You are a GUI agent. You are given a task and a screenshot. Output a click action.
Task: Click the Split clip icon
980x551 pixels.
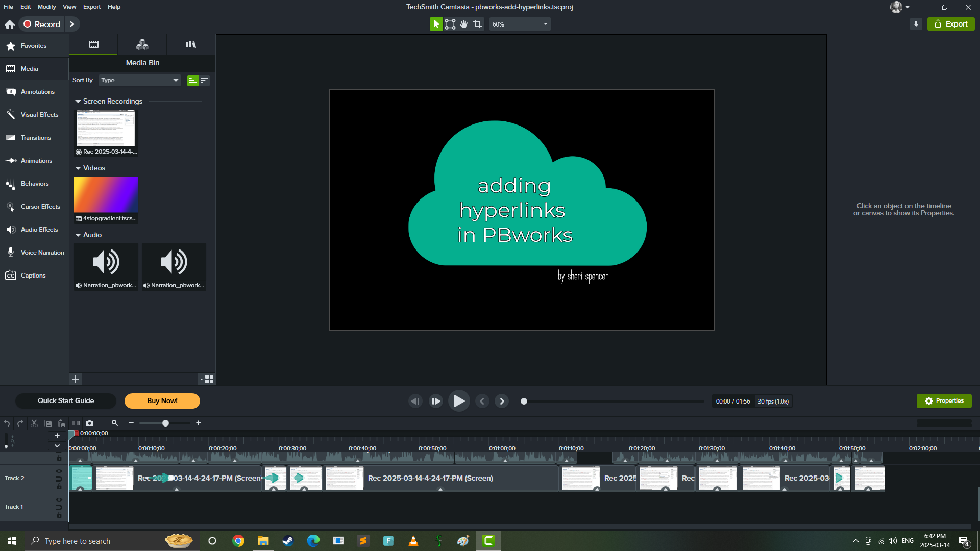pos(76,423)
